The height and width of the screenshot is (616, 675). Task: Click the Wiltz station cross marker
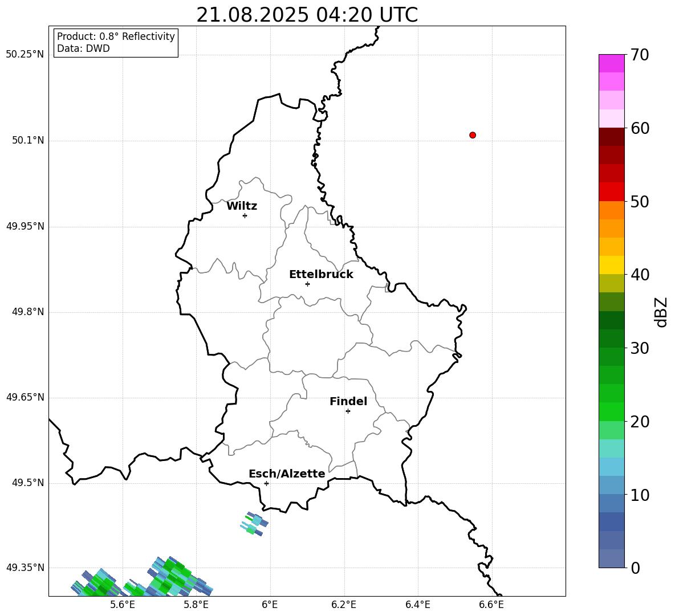click(245, 215)
